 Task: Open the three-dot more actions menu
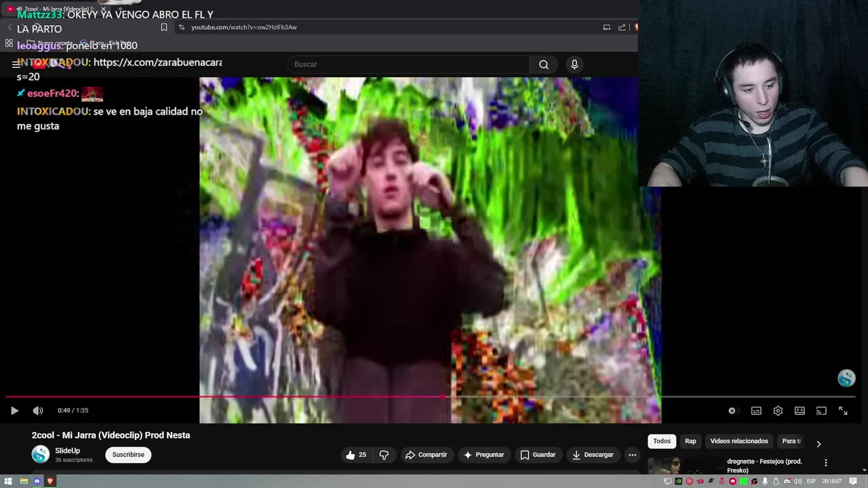pyautogui.click(x=632, y=455)
